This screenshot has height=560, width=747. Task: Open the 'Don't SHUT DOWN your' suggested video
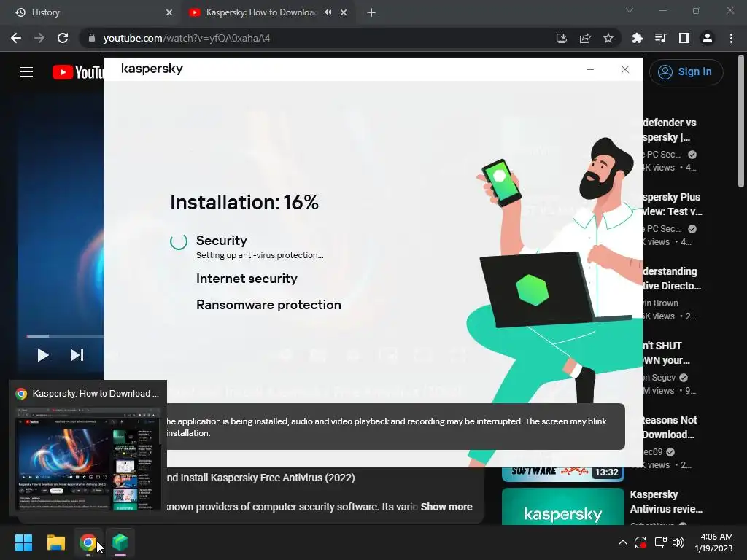click(x=666, y=353)
